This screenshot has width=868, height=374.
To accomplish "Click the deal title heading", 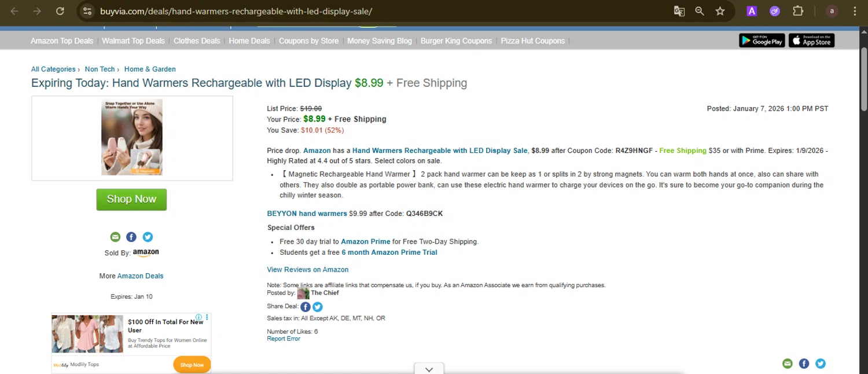I will (x=249, y=83).
